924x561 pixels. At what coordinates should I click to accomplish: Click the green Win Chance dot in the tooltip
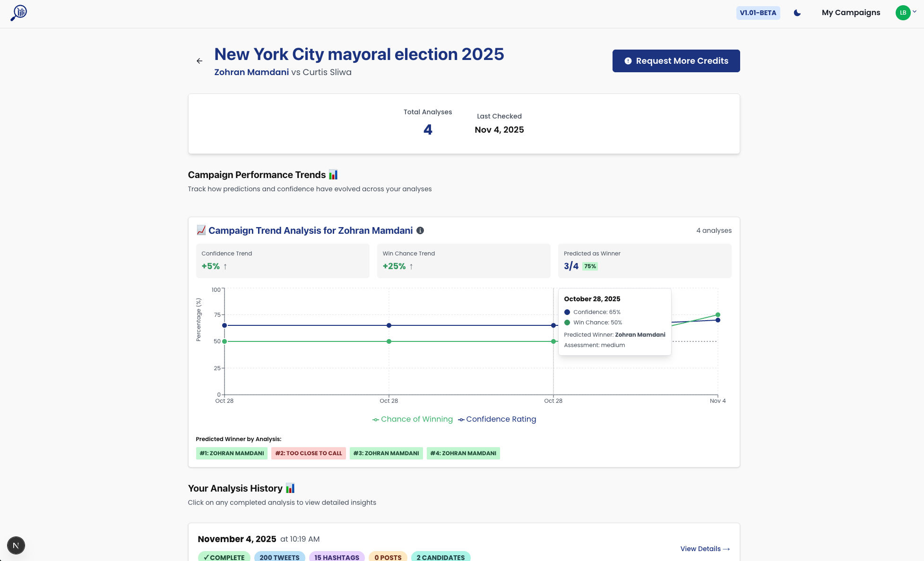pos(567,322)
